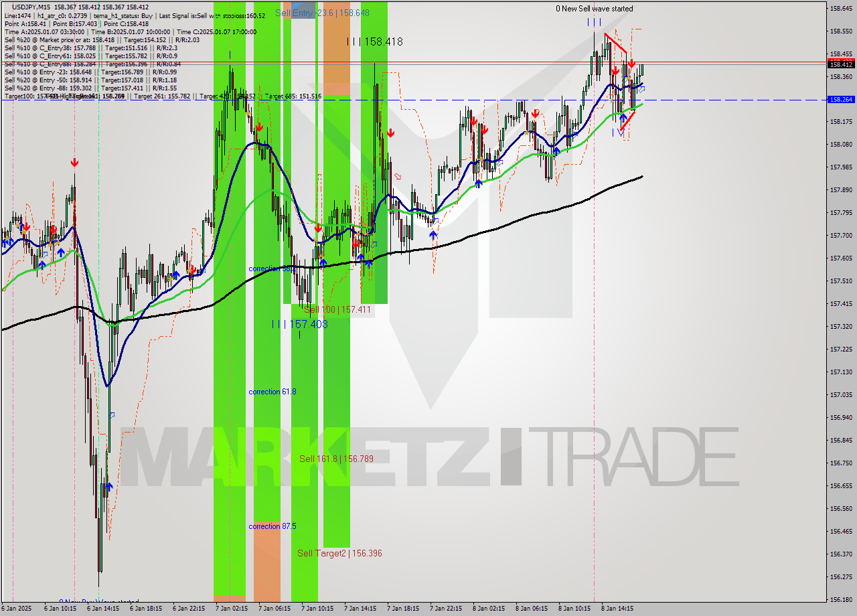Click the '8 Jan 06:15' time axis label
Image resolution: width=857 pixels, height=616 pixels.
coord(530,609)
